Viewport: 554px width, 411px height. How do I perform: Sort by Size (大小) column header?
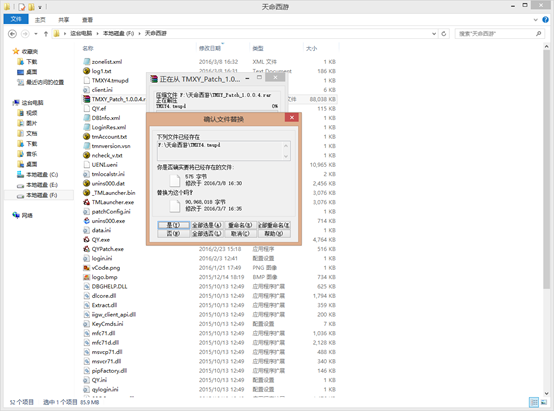311,48
